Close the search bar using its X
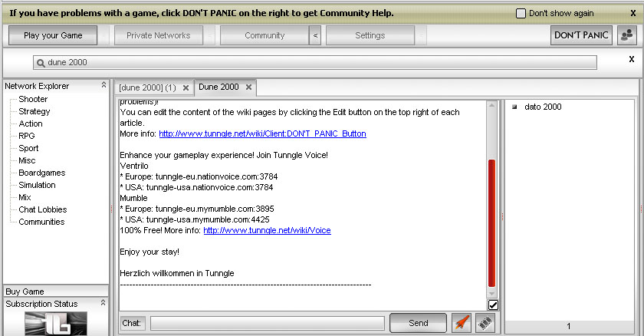The image size is (644, 336). point(632,59)
